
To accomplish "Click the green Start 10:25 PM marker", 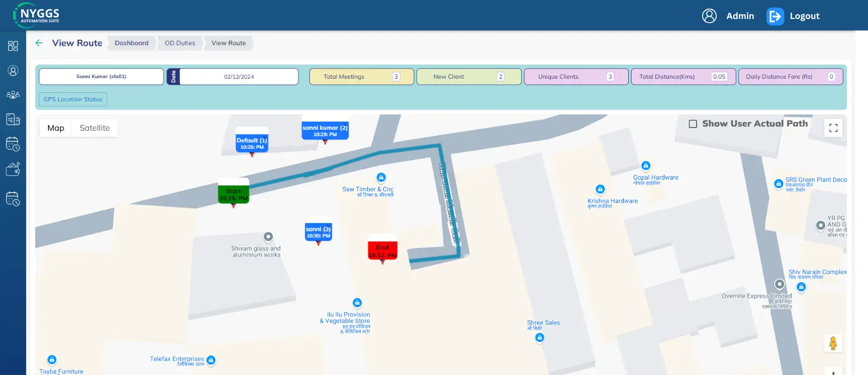I will point(233,195).
